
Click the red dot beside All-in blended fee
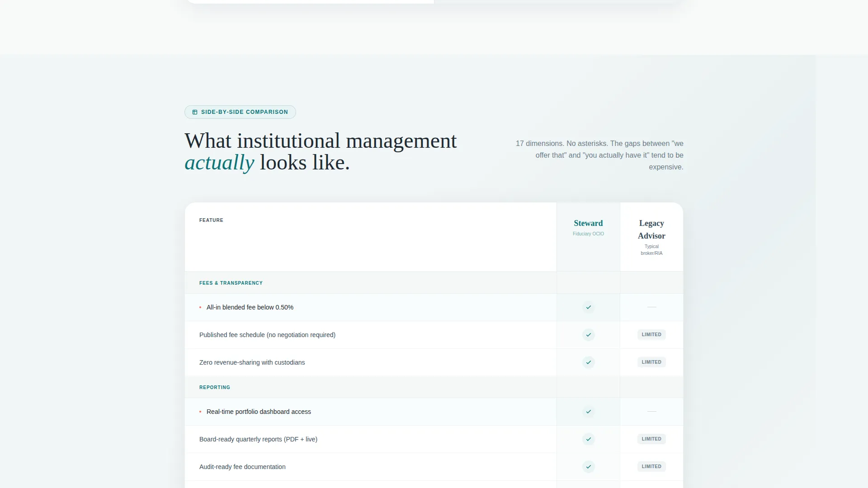[x=200, y=307]
